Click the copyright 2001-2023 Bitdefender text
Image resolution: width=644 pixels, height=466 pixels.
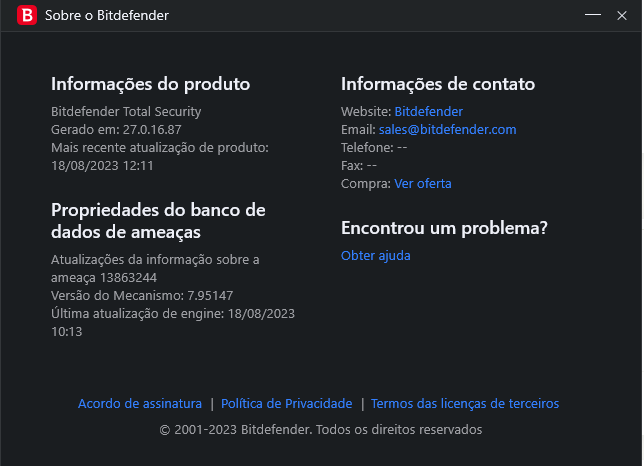[321, 429]
